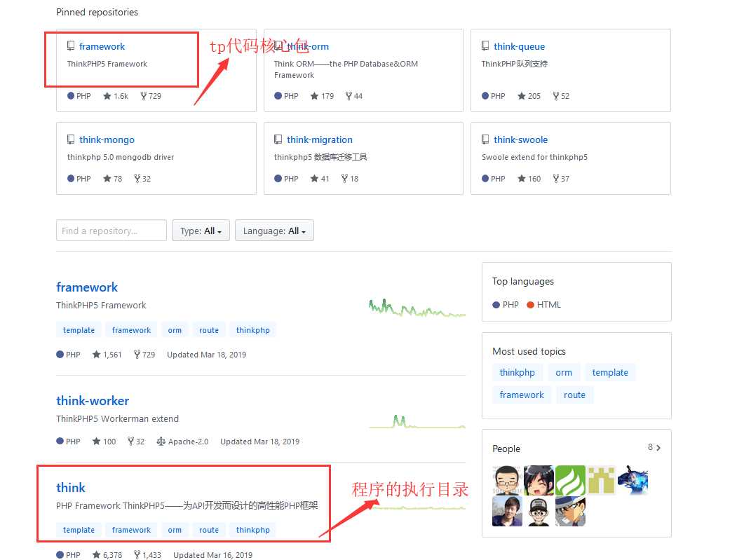Viewport: 744px width, 560px height.
Task: Click fork icon on think-migration card
Action: click(x=344, y=179)
